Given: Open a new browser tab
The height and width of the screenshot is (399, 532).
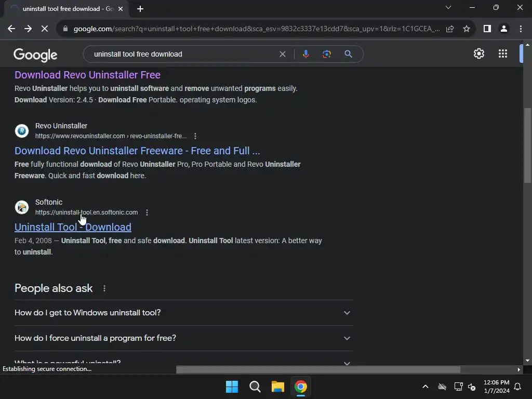Looking at the screenshot, I should [x=140, y=9].
